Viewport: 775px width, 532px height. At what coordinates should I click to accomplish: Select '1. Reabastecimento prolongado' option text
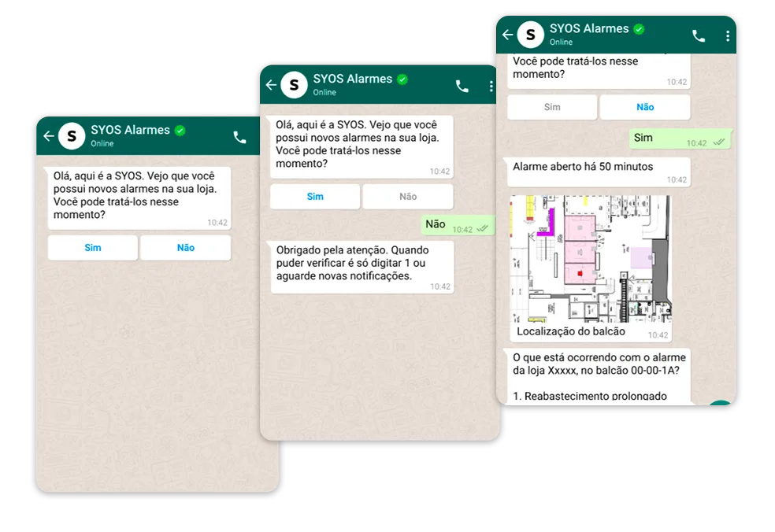click(x=590, y=396)
